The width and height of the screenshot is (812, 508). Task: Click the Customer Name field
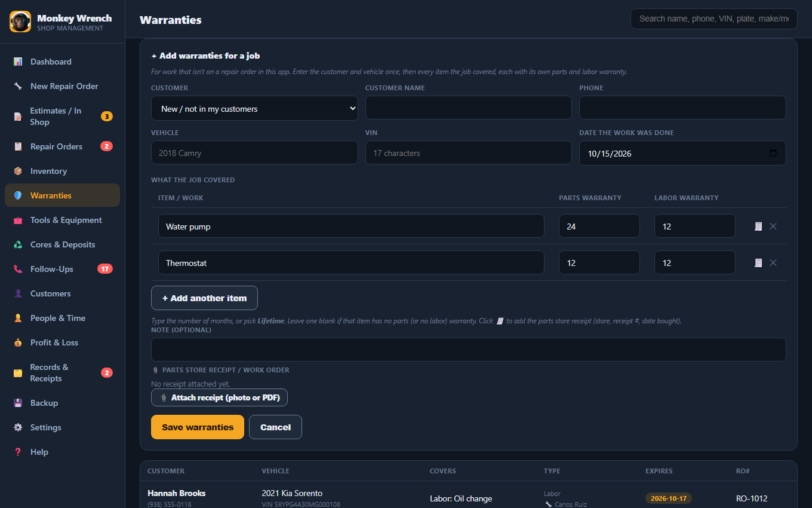[x=469, y=108]
